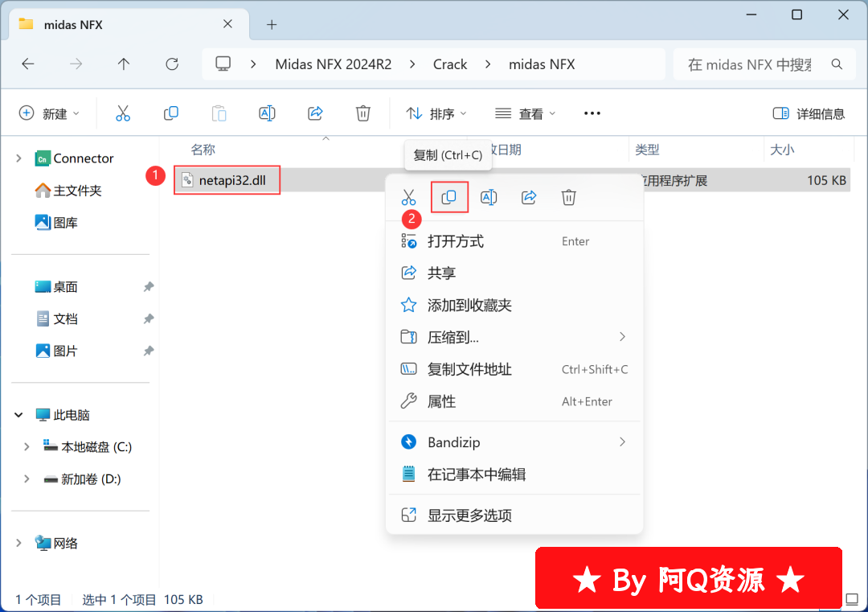The height and width of the screenshot is (612, 868).
Task: Open the Bandizip submenu
Action: point(514,442)
